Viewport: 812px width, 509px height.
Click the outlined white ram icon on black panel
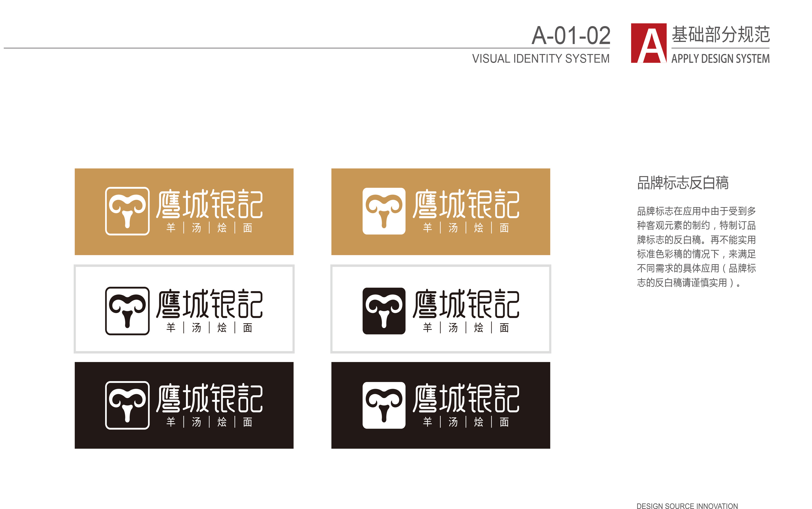[x=127, y=405]
